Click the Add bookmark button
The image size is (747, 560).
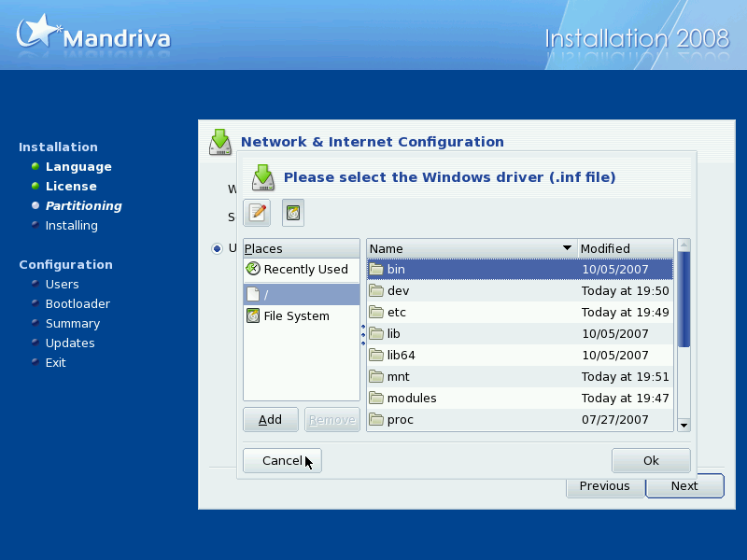271,419
